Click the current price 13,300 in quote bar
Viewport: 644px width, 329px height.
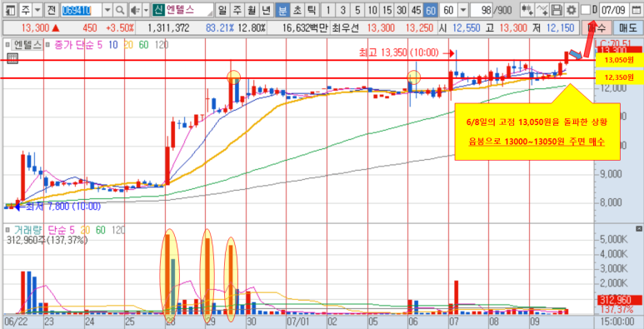pyautogui.click(x=35, y=28)
